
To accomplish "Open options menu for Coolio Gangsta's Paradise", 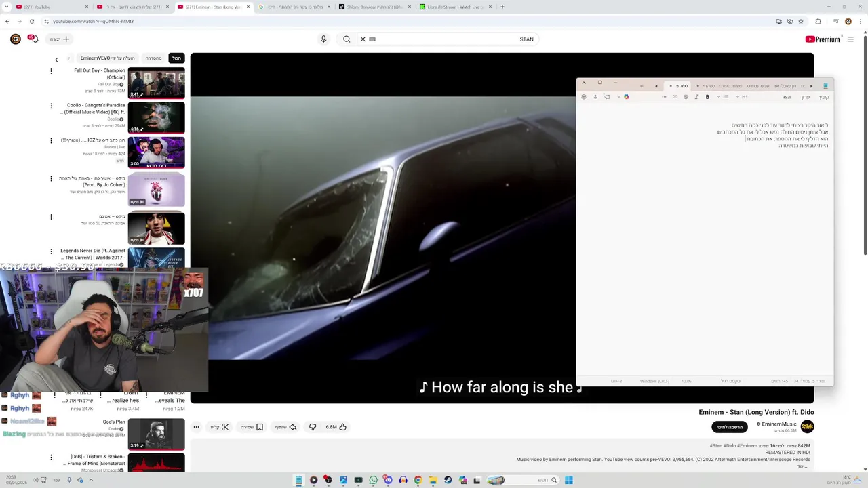I will tap(51, 106).
